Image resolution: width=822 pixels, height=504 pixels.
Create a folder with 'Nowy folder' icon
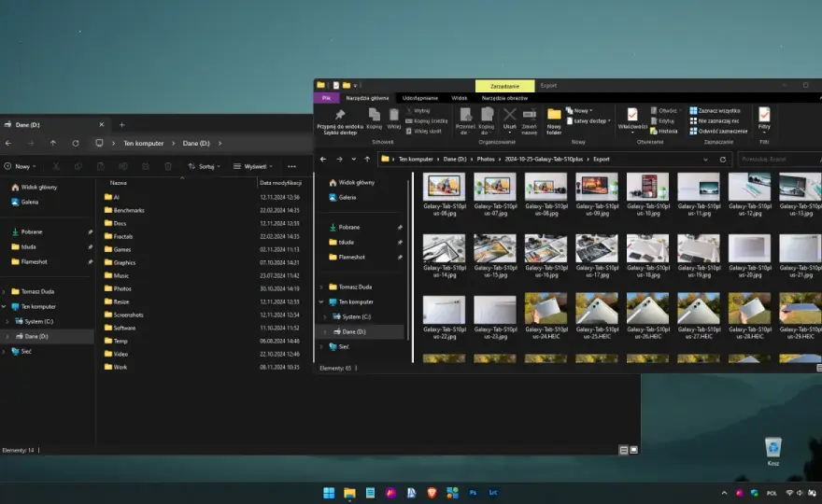tap(554, 114)
